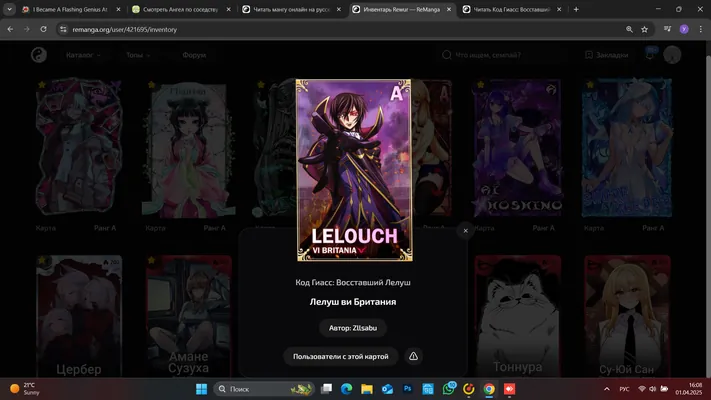The width and height of the screenshot is (711, 400).
Task: Open 'Код Гиасс: Восставший Лелуш' title link
Action: click(353, 282)
